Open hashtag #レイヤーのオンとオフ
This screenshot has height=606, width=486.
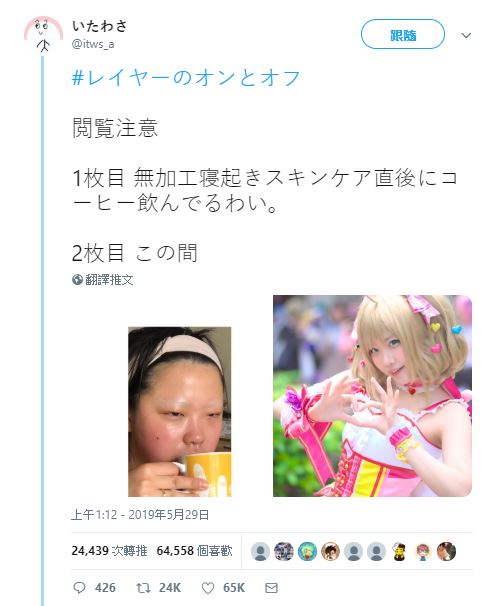(186, 78)
